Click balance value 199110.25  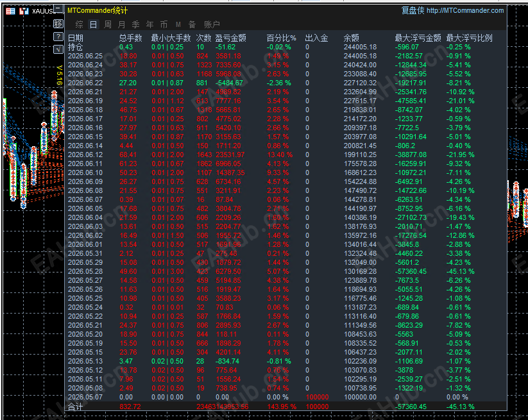tap(360, 155)
